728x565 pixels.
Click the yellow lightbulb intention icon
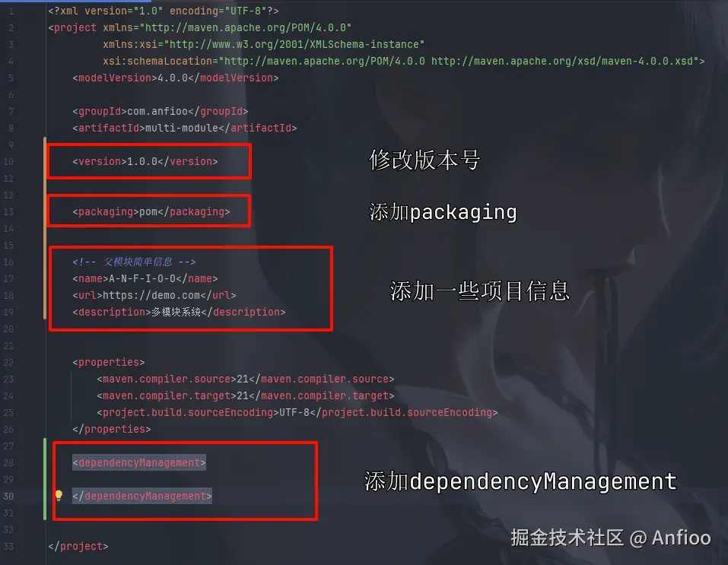(x=59, y=495)
